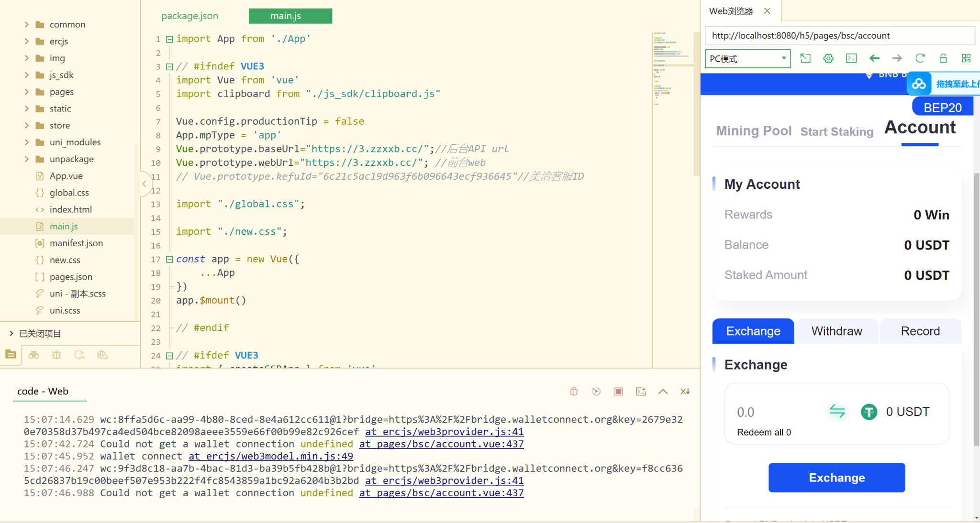This screenshot has height=523, width=980.
Task: Select the PC模式 browser mode dropdown
Action: pyautogui.click(x=747, y=58)
